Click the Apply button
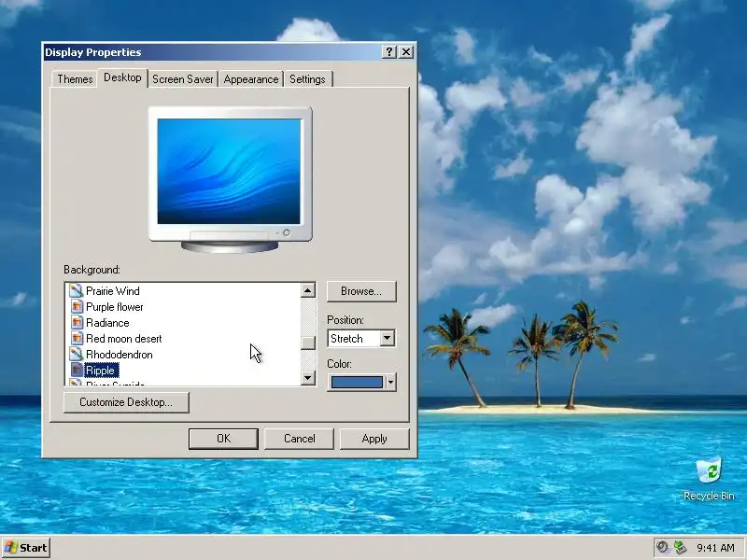Image resolution: width=747 pixels, height=560 pixels. coord(374,439)
